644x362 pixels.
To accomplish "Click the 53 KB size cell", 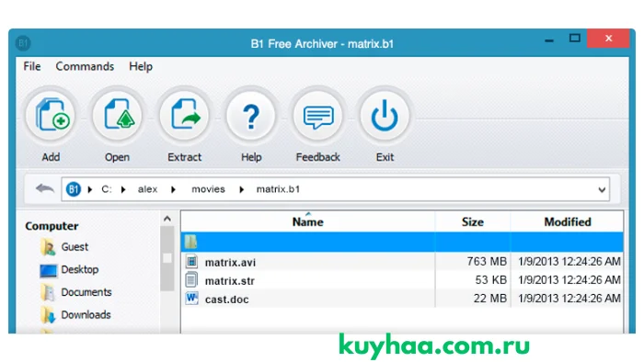I will [x=490, y=280].
